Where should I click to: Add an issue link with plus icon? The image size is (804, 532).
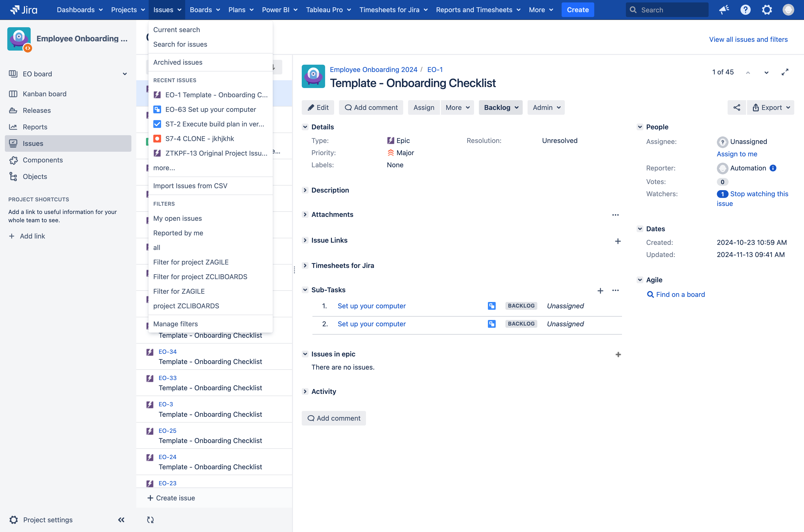(618, 241)
